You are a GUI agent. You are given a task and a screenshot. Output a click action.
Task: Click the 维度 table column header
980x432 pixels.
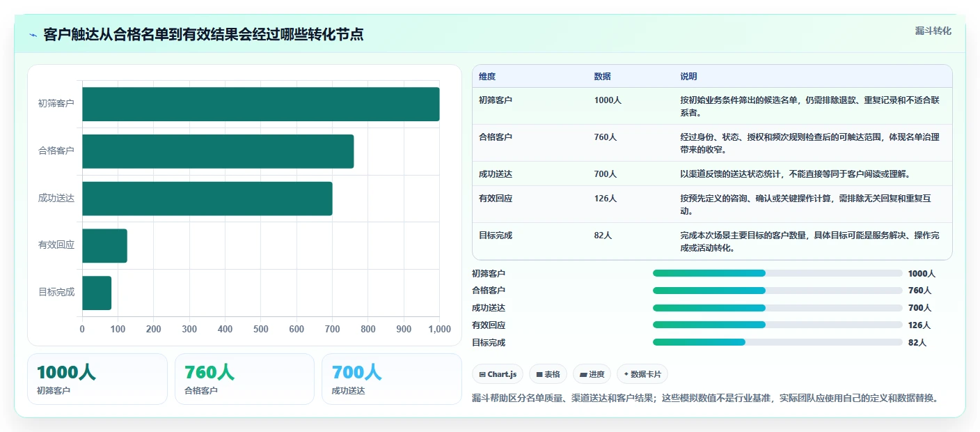[x=487, y=77]
